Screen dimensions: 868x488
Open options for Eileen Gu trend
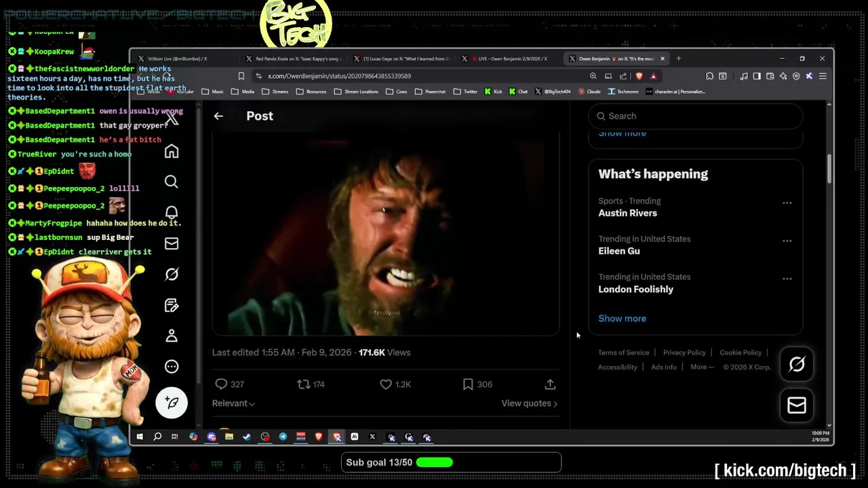(787, 241)
